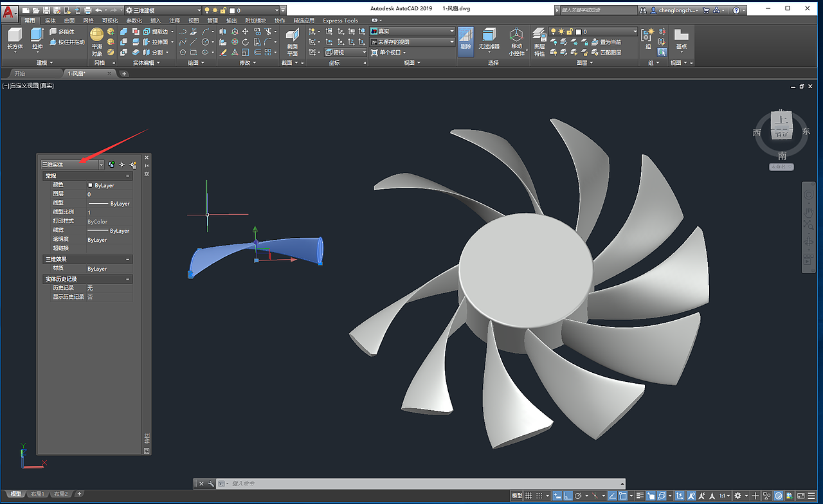The image size is (823, 504).
Task: Click the select objects icon in properties palette
Action: [122, 165]
